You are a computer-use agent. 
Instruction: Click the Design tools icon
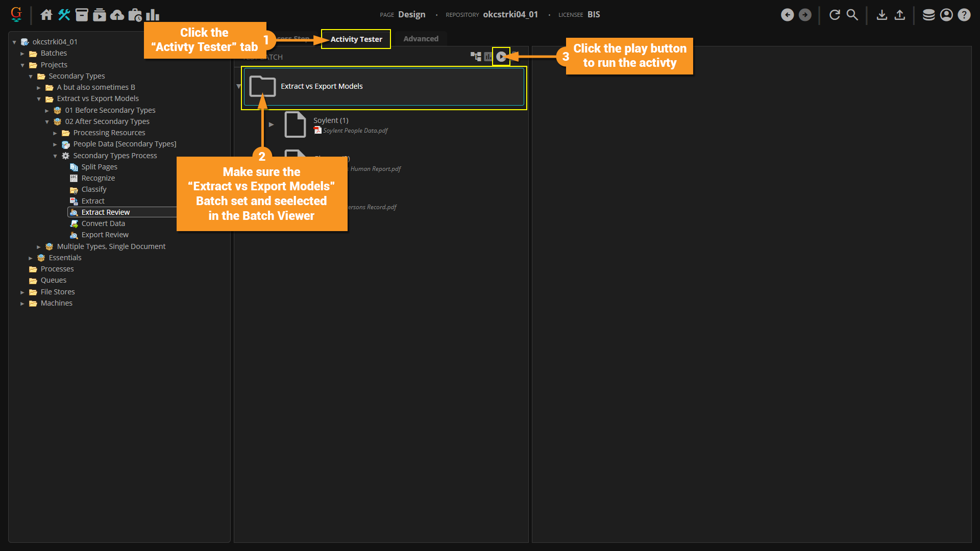coord(64,15)
